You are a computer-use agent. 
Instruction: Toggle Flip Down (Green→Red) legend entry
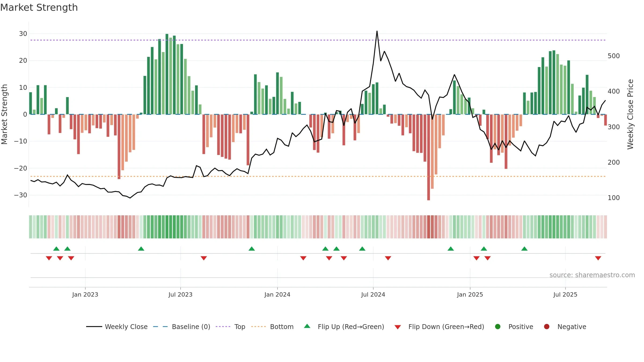(x=439, y=327)
